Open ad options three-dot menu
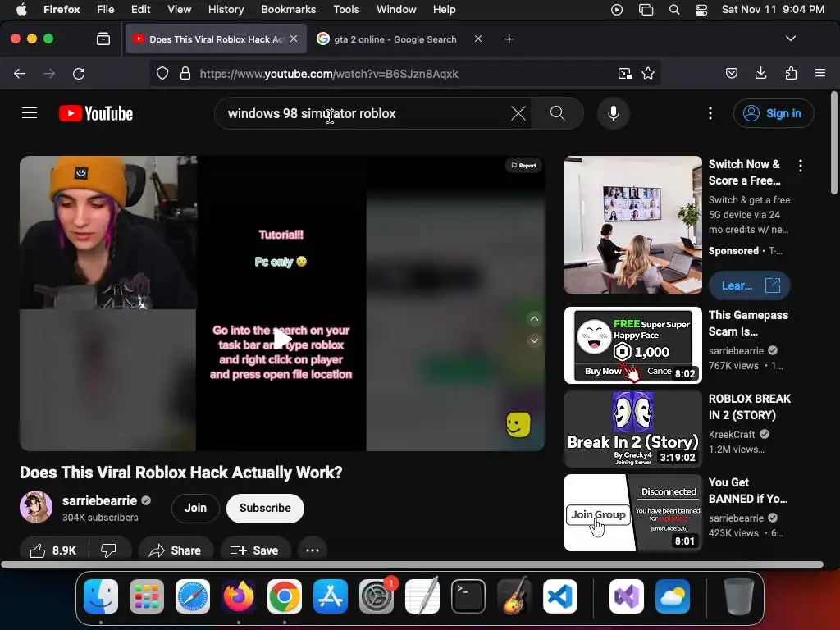The height and width of the screenshot is (630, 840). coord(801,166)
